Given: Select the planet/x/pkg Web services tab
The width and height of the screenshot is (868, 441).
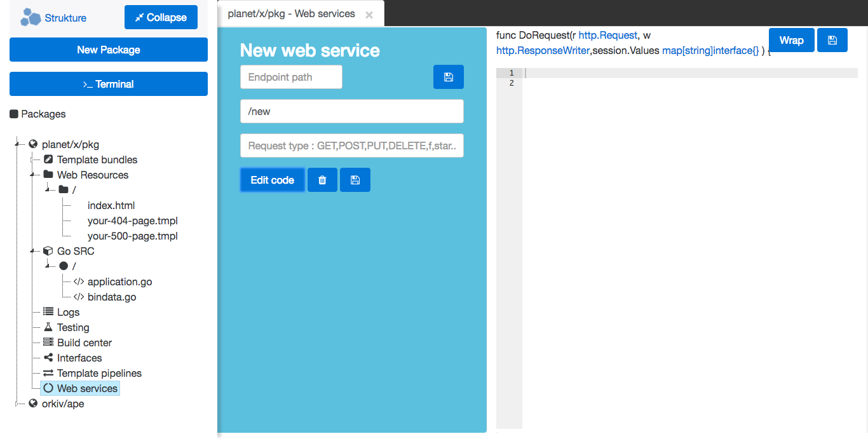Looking at the screenshot, I should click(x=292, y=13).
